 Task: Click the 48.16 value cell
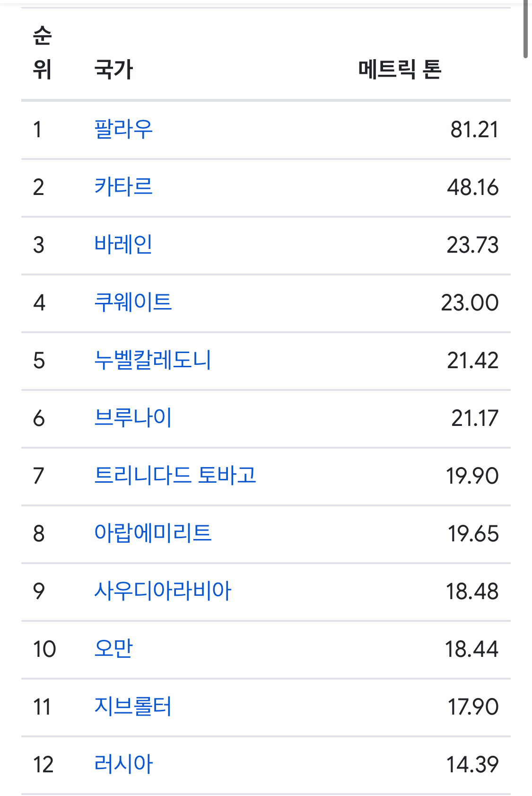point(473,187)
